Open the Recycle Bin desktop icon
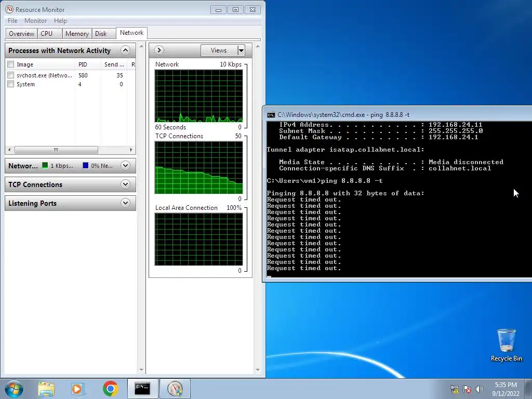 (506, 345)
